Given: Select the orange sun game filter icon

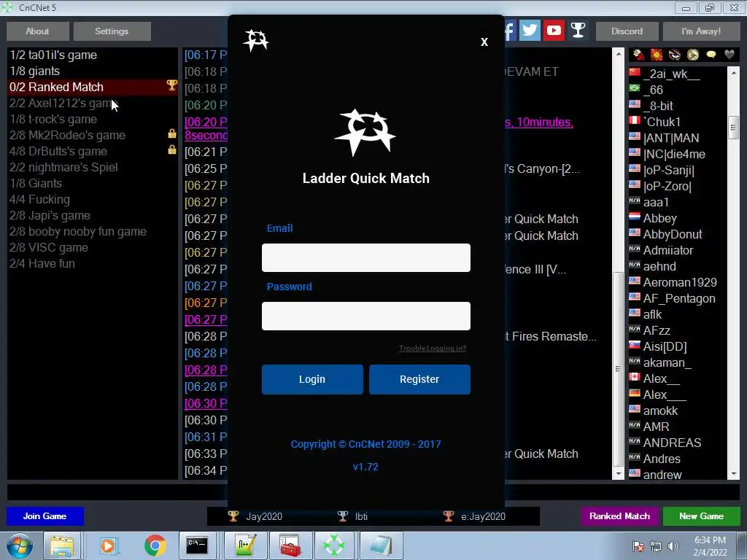Looking at the screenshot, I should point(657,55).
